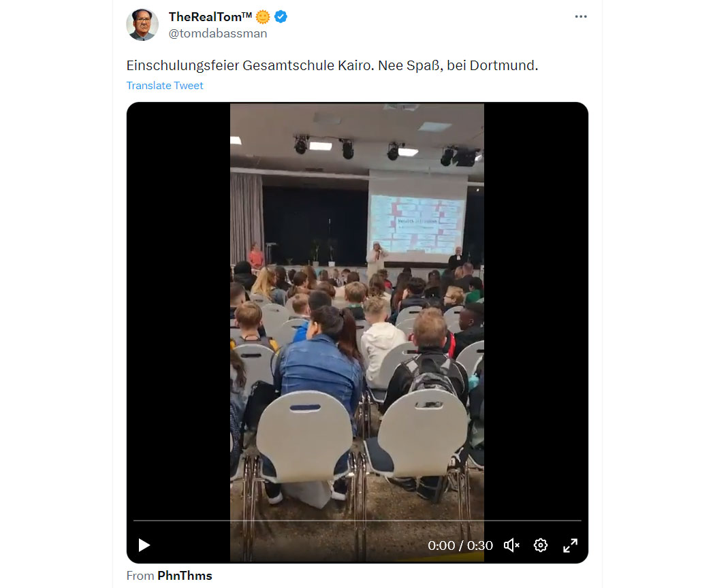The height and width of the screenshot is (588, 715).
Task: Click the 0:00 / 0:30 time display
Action: click(x=460, y=546)
